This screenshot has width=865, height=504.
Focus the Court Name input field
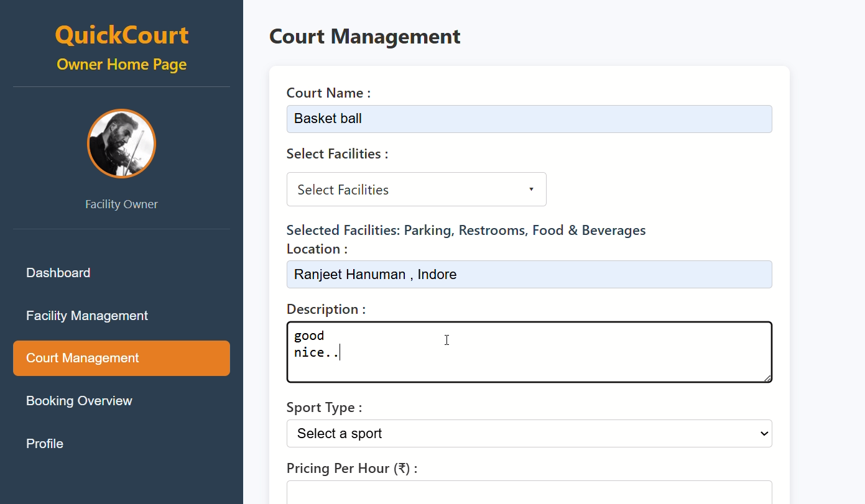pyautogui.click(x=529, y=119)
